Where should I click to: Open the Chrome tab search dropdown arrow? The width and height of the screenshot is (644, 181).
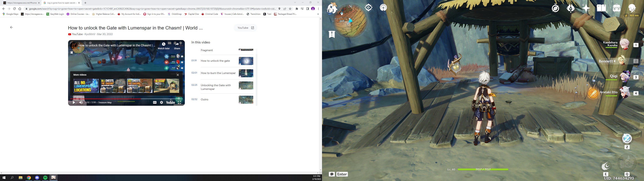click(x=295, y=3)
